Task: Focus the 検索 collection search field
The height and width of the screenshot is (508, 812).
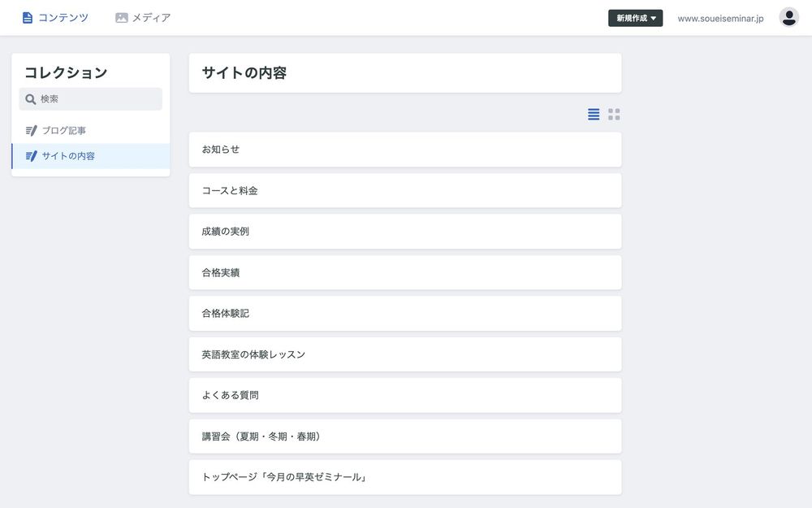Action: point(91,99)
